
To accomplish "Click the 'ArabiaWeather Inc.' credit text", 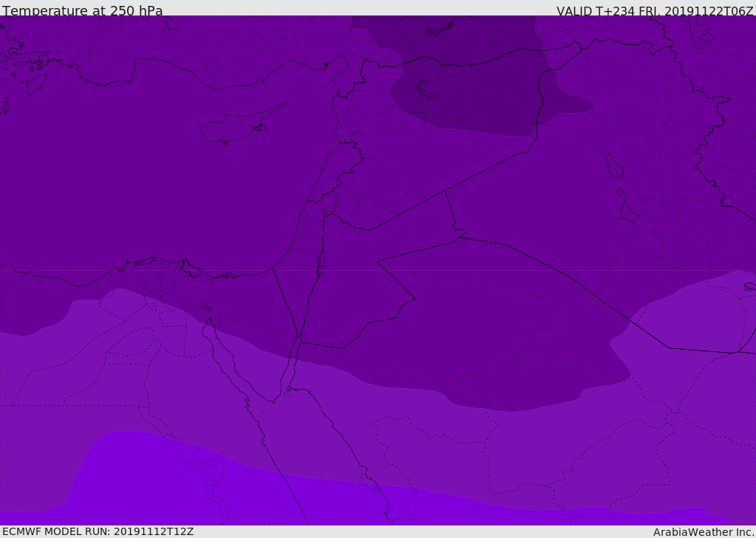I will [703, 532].
